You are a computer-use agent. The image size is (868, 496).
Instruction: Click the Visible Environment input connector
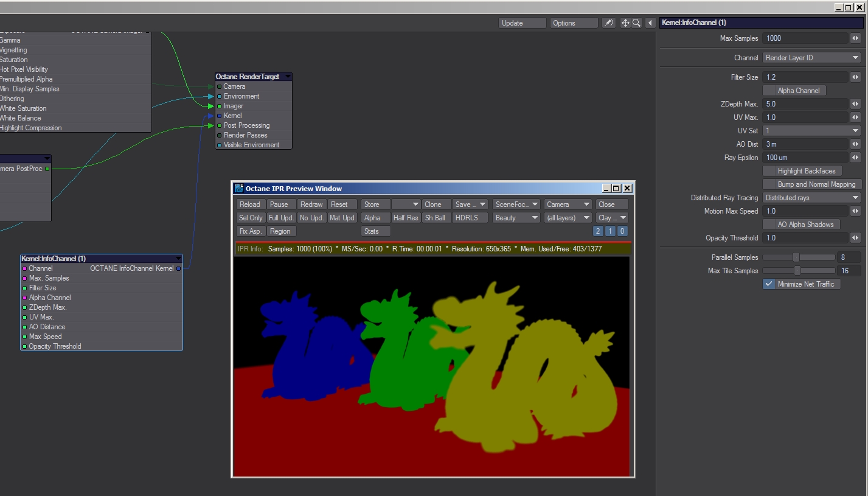pos(220,145)
